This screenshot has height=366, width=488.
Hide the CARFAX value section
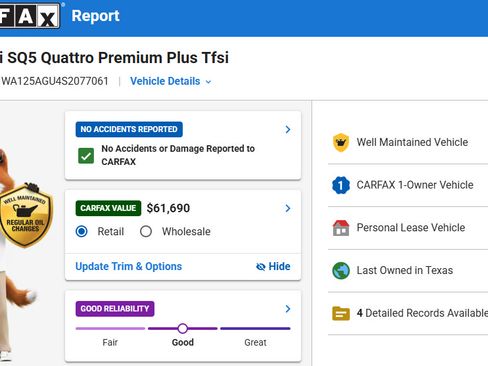click(x=273, y=266)
